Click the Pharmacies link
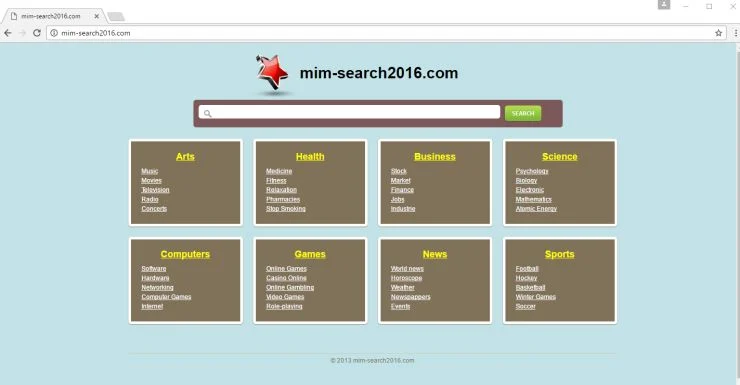This screenshot has height=385, width=740. (x=283, y=200)
